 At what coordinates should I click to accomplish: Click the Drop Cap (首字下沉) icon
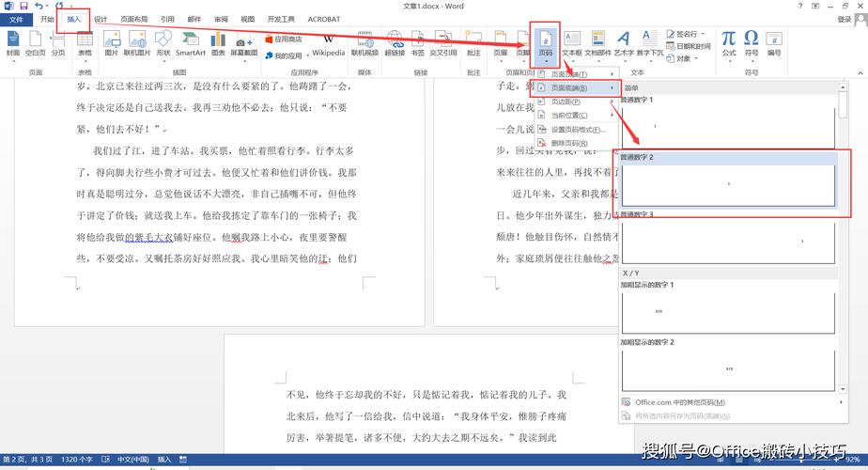649,44
